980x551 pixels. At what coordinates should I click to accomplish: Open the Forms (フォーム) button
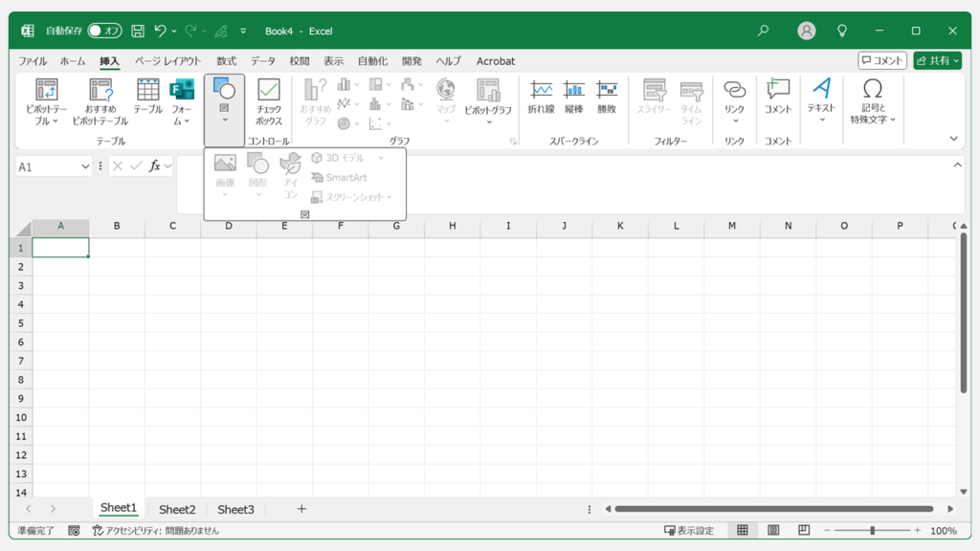click(x=182, y=101)
